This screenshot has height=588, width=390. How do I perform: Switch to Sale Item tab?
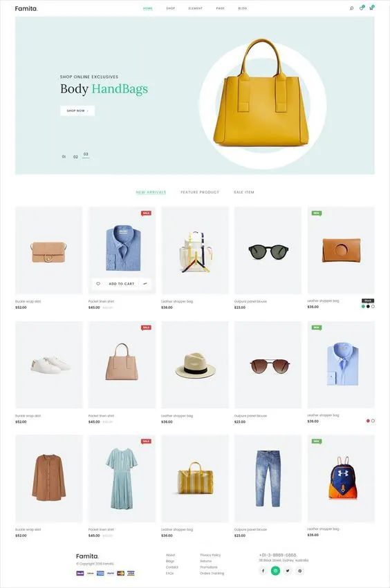244,192
